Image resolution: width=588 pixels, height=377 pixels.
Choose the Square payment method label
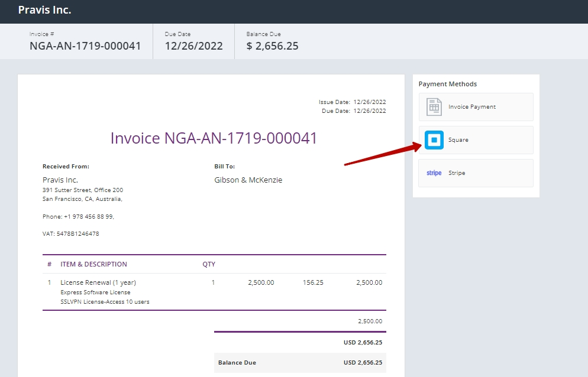[x=458, y=140]
